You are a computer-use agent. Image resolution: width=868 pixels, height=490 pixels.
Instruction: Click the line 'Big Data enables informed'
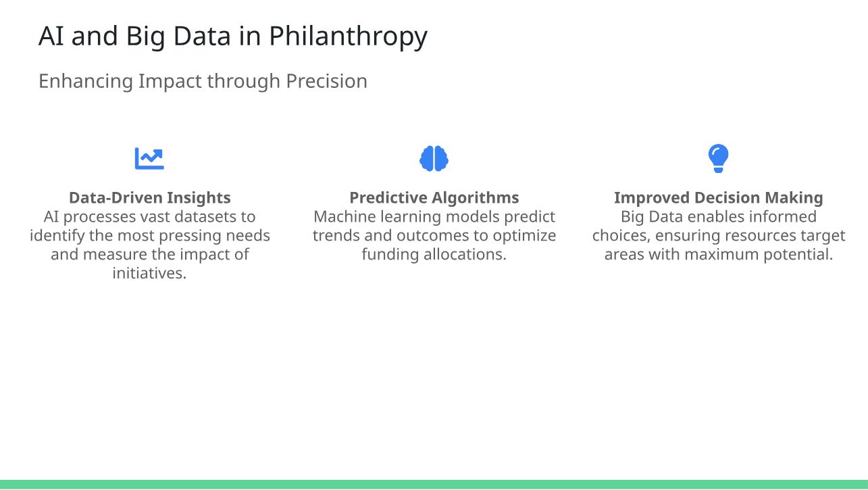[718, 217]
